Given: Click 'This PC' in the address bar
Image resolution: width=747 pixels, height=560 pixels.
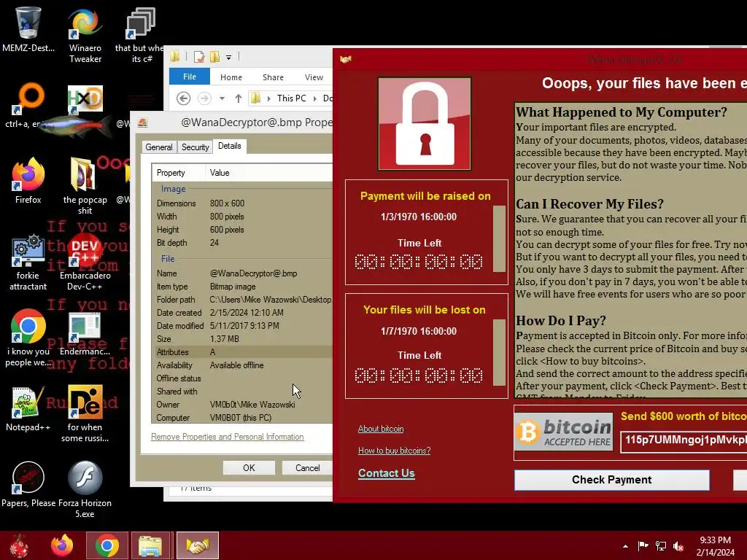Looking at the screenshot, I should pyautogui.click(x=292, y=98).
